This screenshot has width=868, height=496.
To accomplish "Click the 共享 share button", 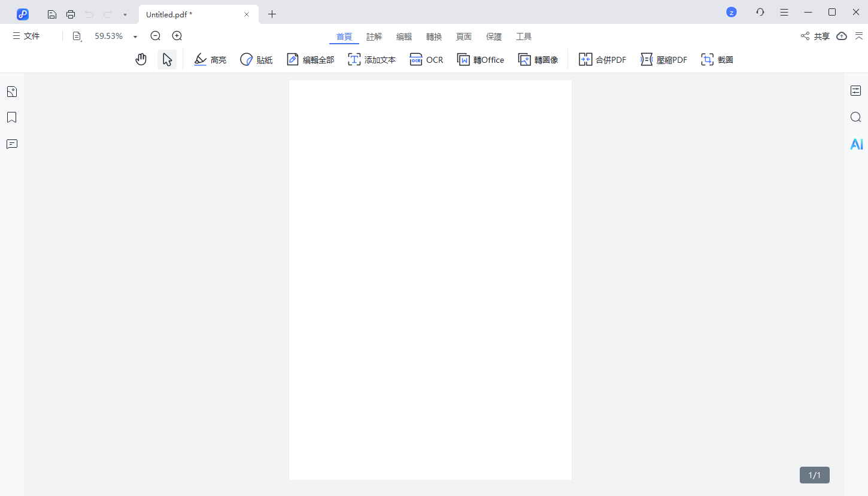I will click(x=815, y=36).
